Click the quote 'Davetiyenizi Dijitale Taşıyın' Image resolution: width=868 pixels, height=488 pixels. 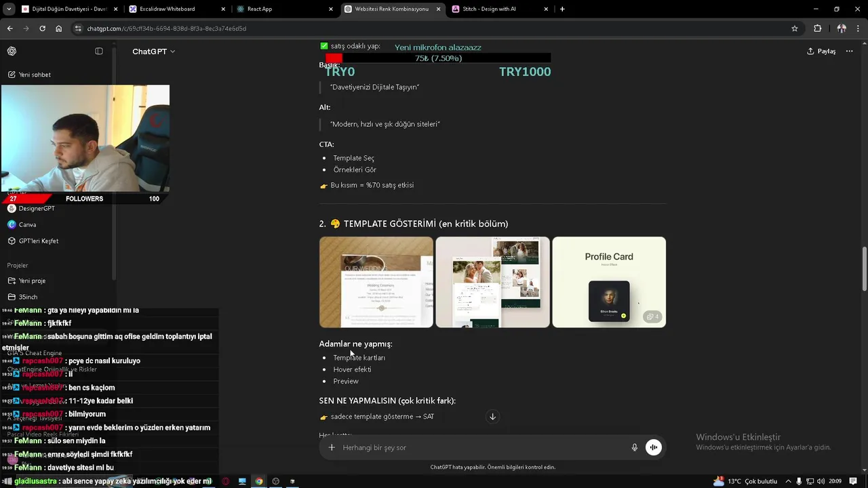pyautogui.click(x=374, y=87)
